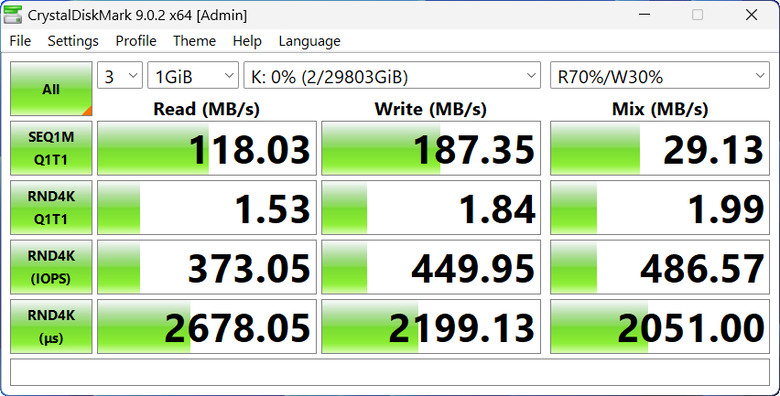This screenshot has height=396, width=780.
Task: Click the empty comment field at bottom
Action: 390,372
